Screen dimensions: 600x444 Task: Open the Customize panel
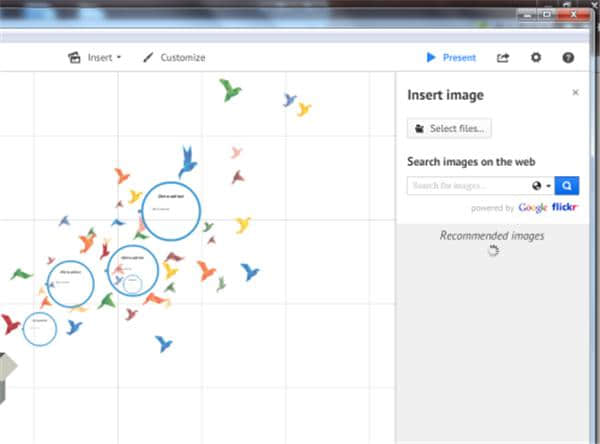coord(174,57)
